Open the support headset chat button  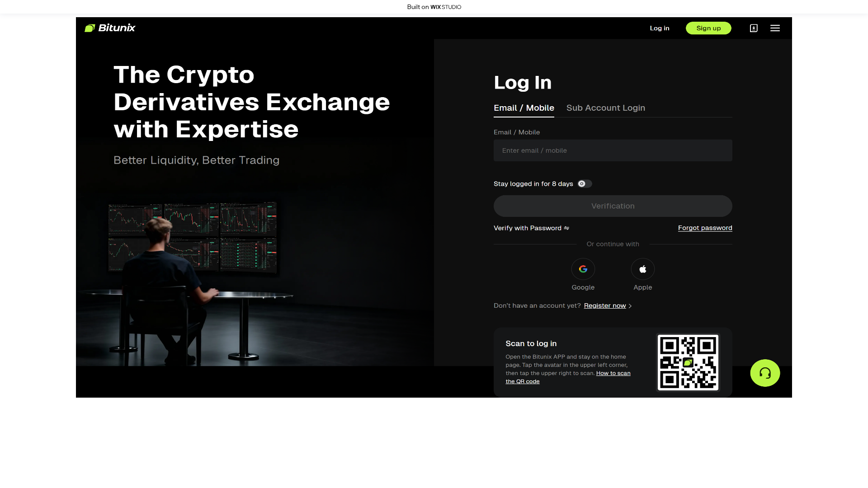point(765,373)
